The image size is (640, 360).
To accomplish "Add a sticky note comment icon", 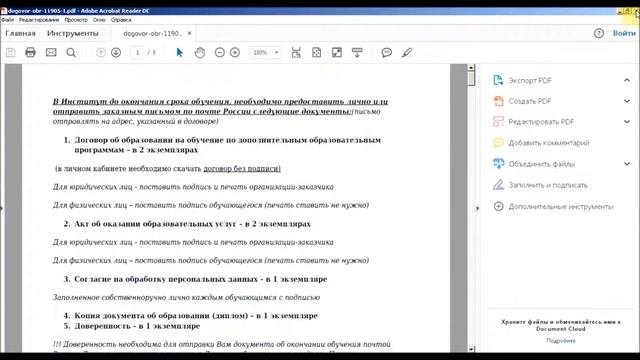I will 387,52.
